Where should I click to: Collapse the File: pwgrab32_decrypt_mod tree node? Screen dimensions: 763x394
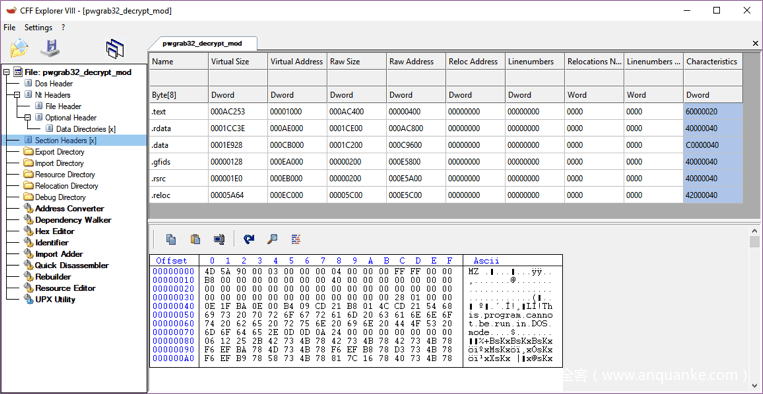(6, 72)
